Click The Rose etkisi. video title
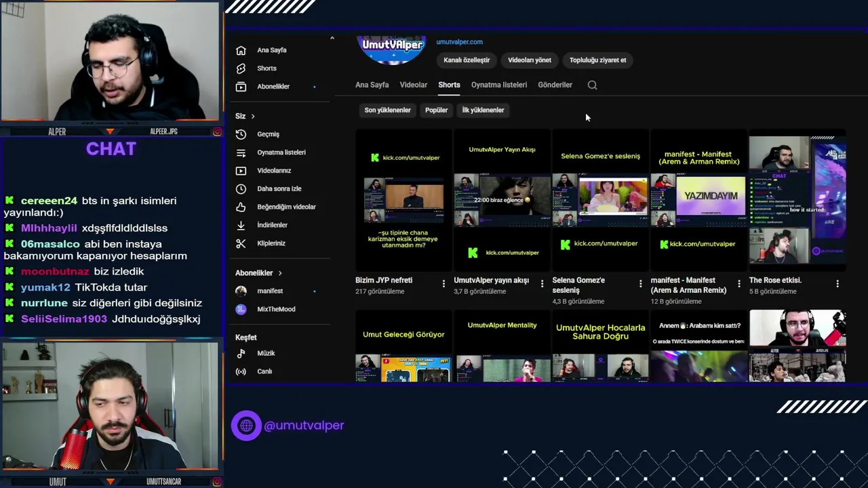This screenshot has height=488, width=868. 775,280
